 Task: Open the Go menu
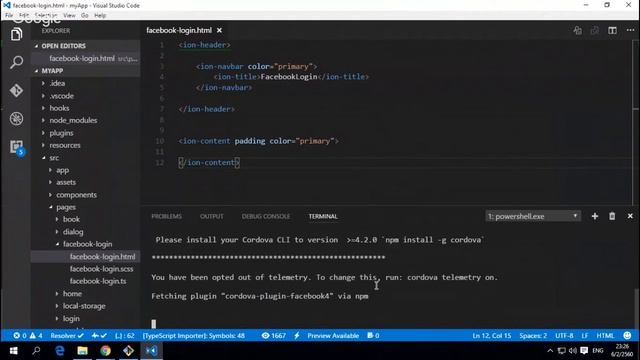pos(84,15)
